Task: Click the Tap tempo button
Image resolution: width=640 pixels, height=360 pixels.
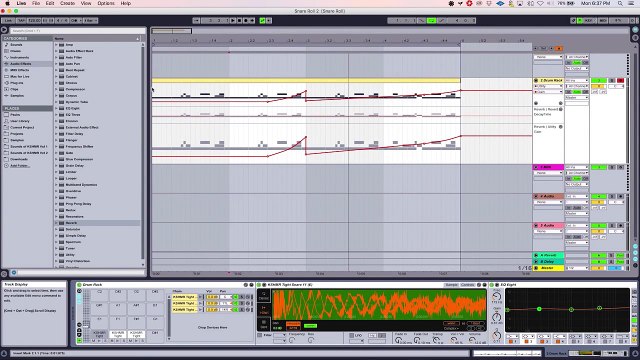Action: [x=21, y=20]
